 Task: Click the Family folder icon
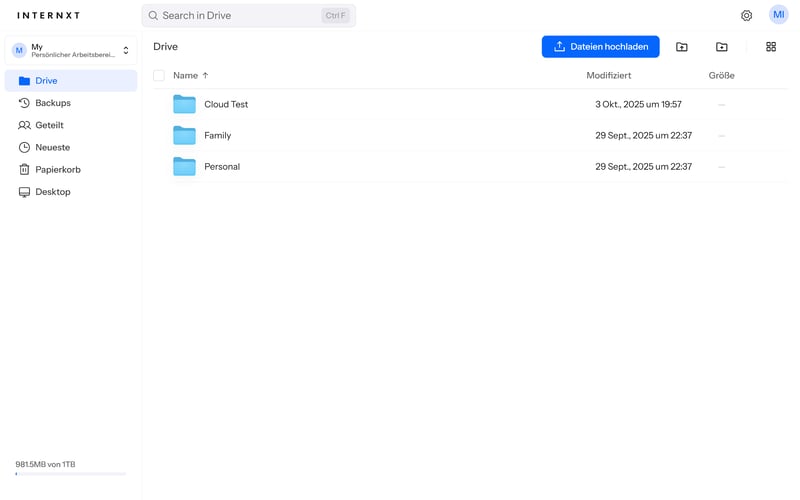pyautogui.click(x=184, y=135)
